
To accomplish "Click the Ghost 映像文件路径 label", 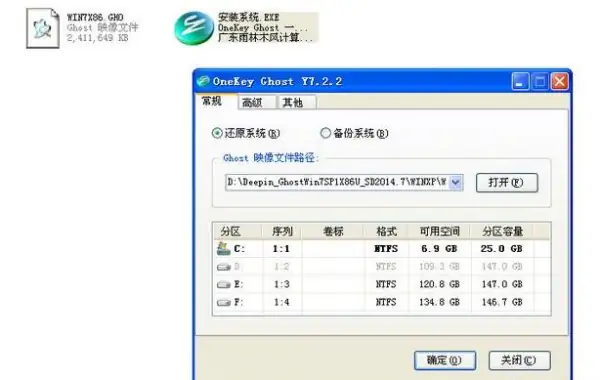I will click(x=271, y=158).
